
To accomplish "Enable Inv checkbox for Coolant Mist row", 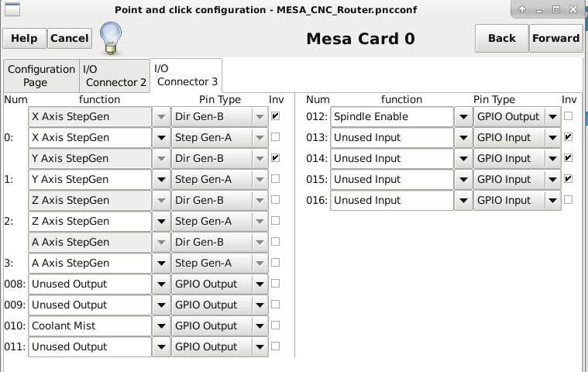I will tap(276, 325).
